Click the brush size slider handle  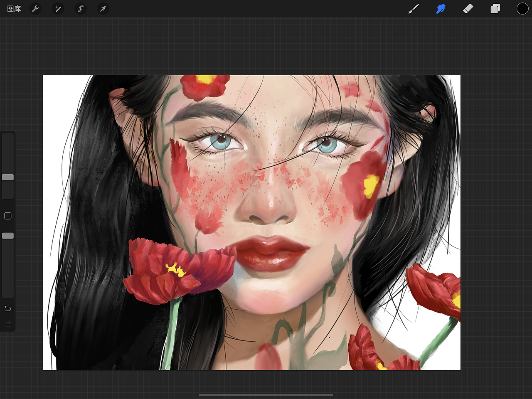(x=8, y=177)
